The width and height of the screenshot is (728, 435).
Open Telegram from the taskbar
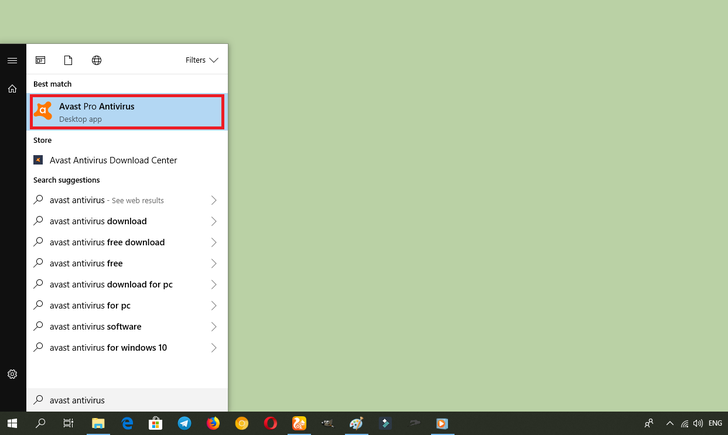click(x=184, y=423)
